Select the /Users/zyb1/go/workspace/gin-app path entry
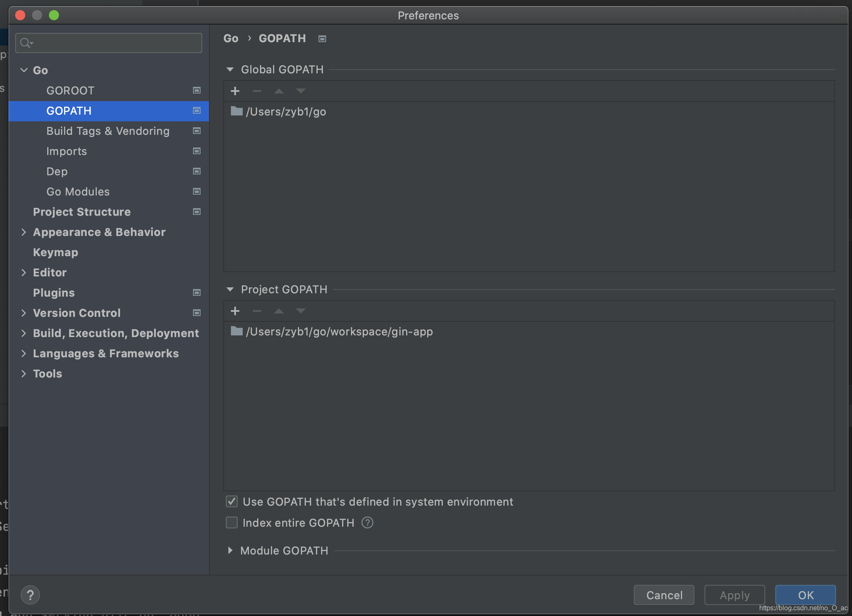The width and height of the screenshot is (852, 616). (339, 332)
